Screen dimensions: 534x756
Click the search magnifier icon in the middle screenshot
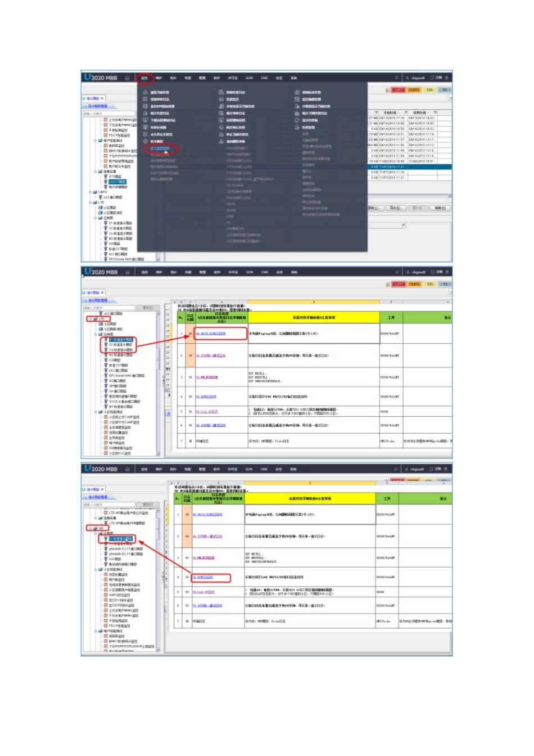(397, 272)
